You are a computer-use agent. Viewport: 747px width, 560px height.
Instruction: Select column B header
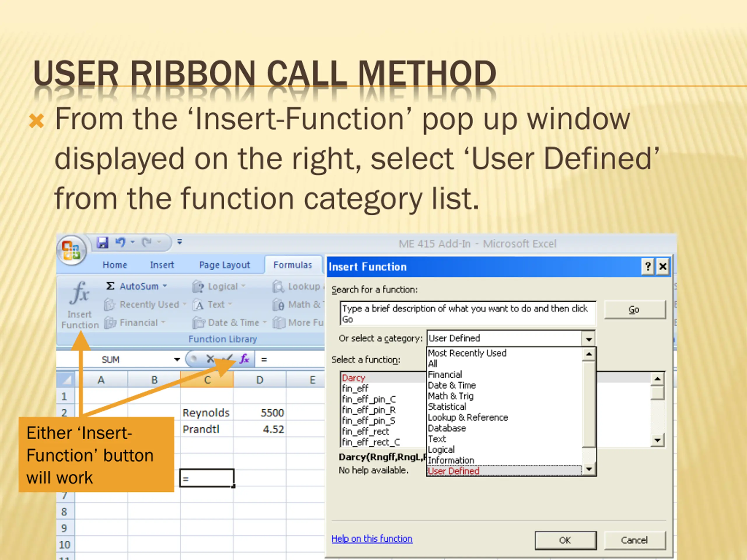[154, 380]
